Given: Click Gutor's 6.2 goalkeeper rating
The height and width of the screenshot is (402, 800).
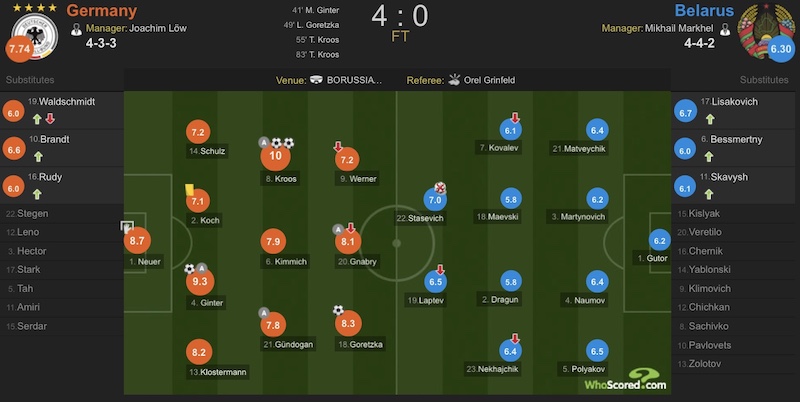Looking at the screenshot, I should point(660,240).
